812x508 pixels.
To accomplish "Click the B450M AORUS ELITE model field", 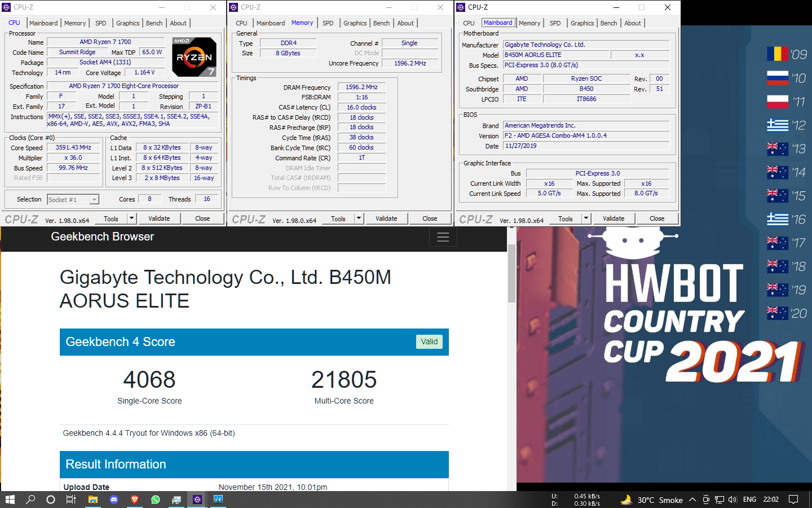I will point(556,55).
